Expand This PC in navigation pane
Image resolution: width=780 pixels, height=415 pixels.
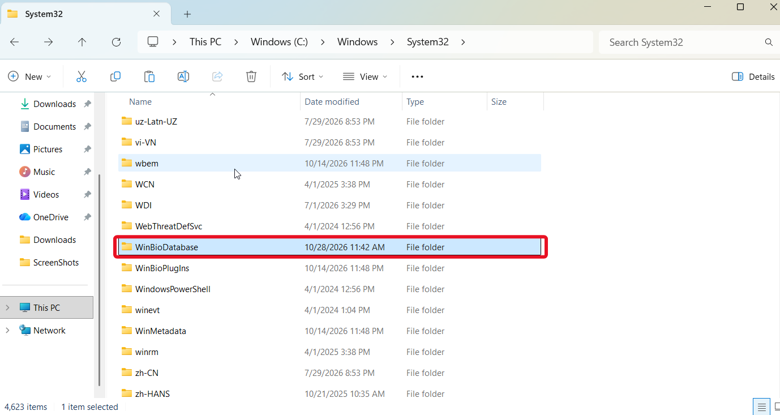pyautogui.click(x=7, y=308)
